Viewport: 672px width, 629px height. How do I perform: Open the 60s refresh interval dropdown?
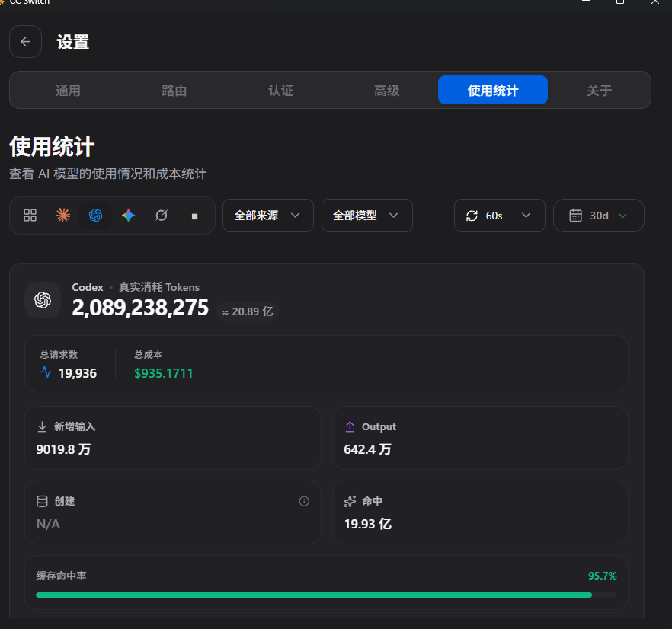click(500, 216)
